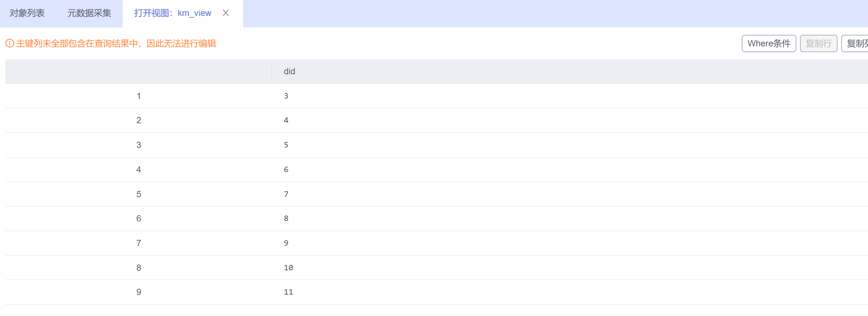Select row number 9

coord(139,292)
